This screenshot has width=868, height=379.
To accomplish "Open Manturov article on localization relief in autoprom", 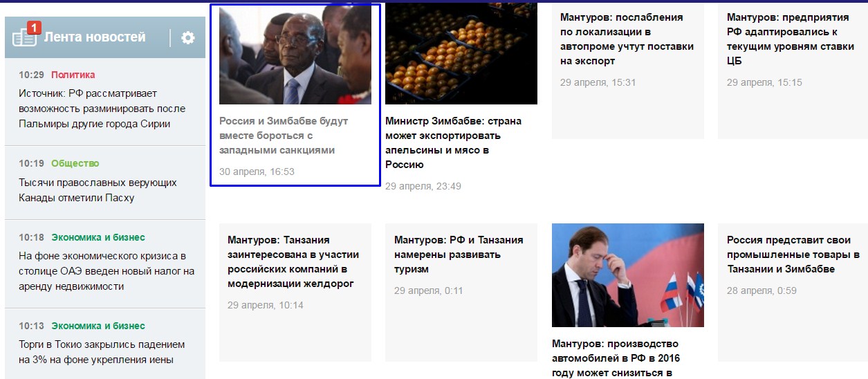I will (x=627, y=39).
